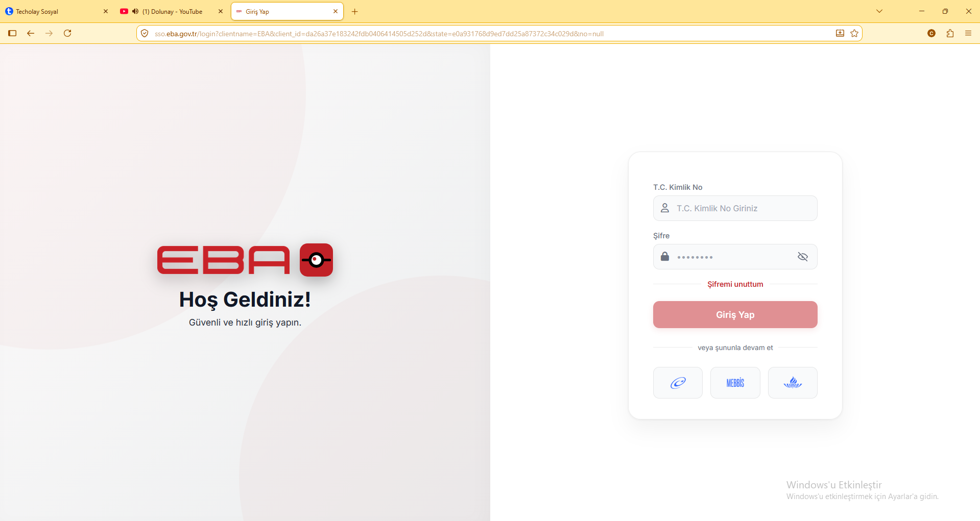
Task: Click the e-Devlet login icon button
Action: [678, 383]
